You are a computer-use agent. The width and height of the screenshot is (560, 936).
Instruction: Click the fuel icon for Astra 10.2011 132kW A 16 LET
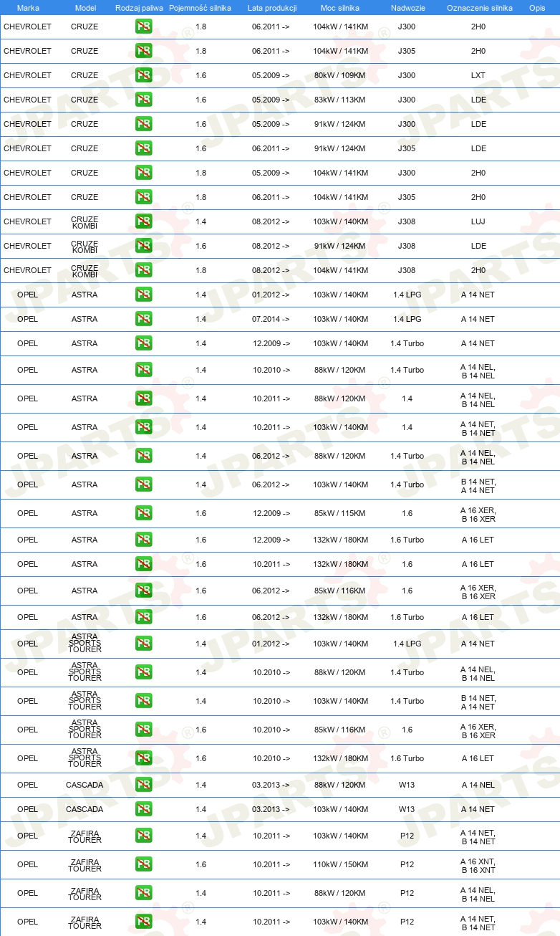click(143, 564)
